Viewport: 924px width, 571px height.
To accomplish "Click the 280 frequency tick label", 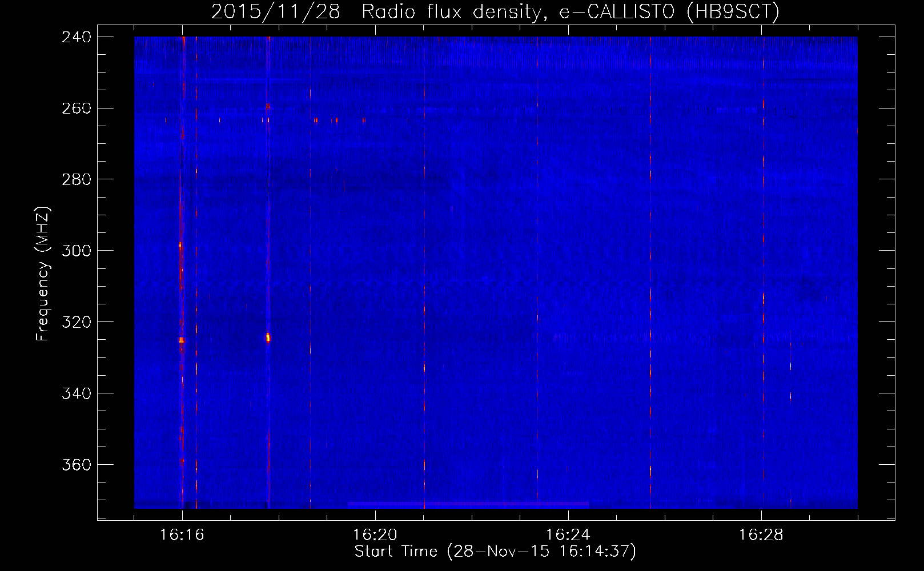I will (77, 180).
